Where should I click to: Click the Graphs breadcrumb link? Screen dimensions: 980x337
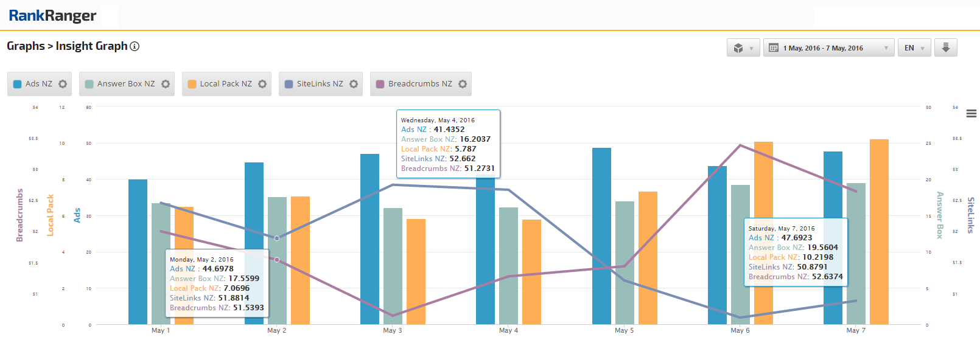(26, 46)
